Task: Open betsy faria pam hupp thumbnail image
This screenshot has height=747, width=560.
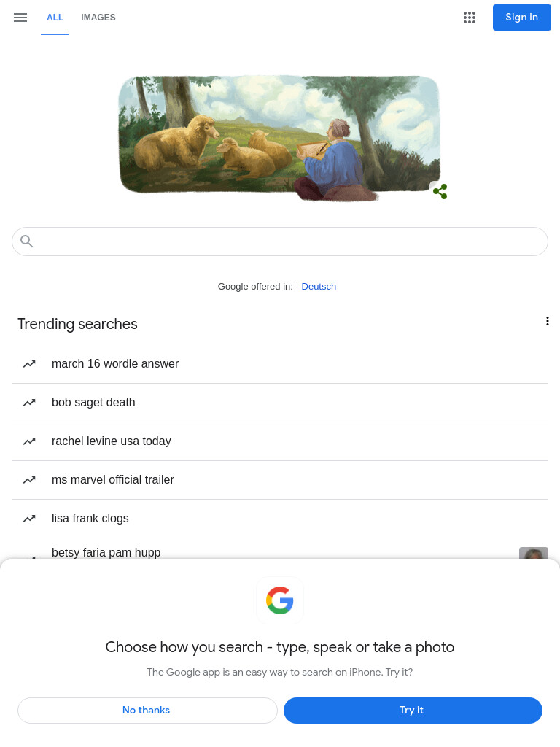Action: click(533, 553)
